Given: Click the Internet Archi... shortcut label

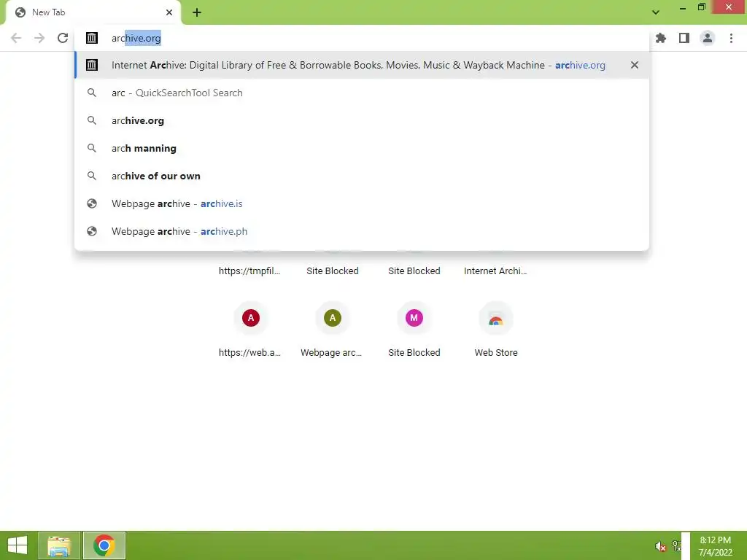Looking at the screenshot, I should [x=495, y=271].
